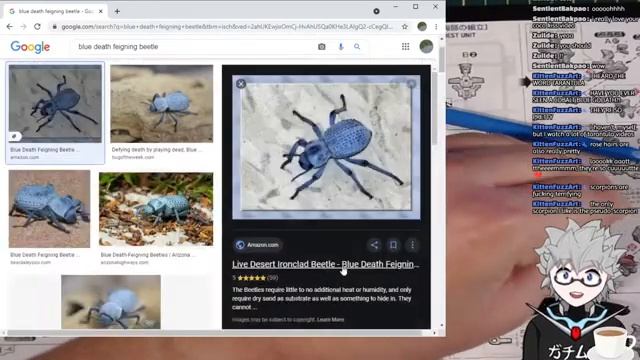The height and width of the screenshot is (360, 640).
Task: Open the bottom partially shown beetle thumbnail
Action: [111, 302]
